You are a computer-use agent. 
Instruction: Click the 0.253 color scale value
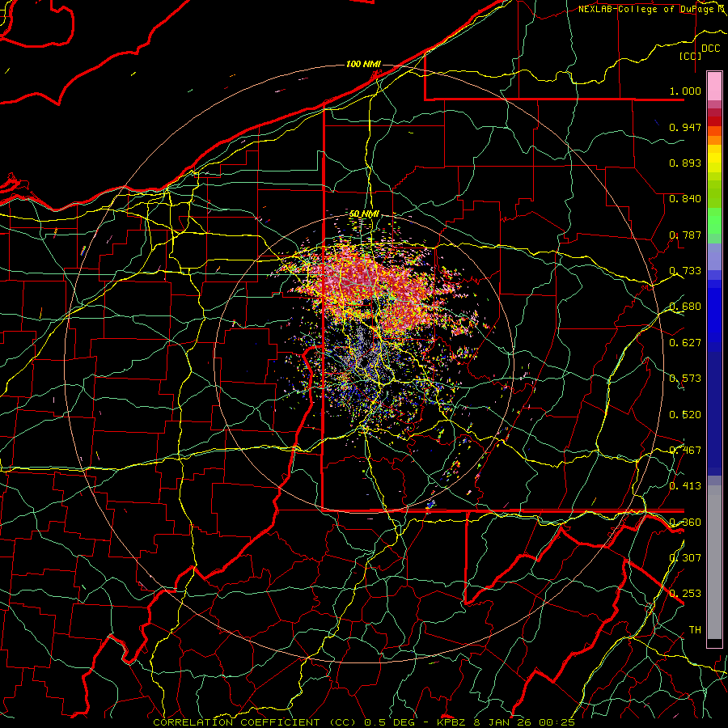pos(685,594)
